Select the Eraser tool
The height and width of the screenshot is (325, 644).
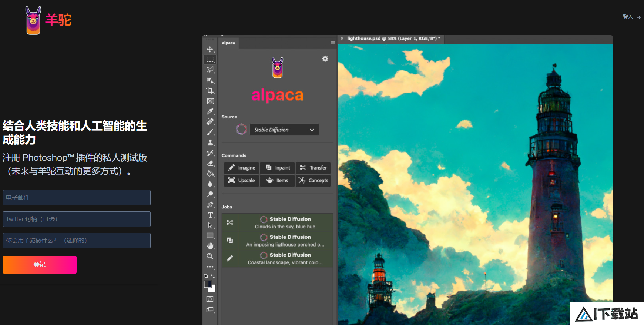pyautogui.click(x=210, y=163)
